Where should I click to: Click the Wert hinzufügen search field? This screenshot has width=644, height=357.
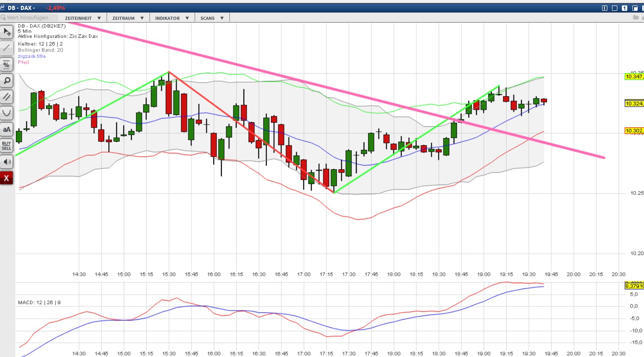point(29,18)
